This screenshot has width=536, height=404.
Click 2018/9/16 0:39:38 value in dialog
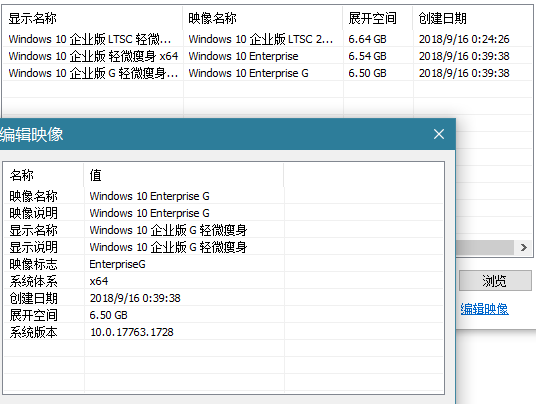click(x=135, y=298)
